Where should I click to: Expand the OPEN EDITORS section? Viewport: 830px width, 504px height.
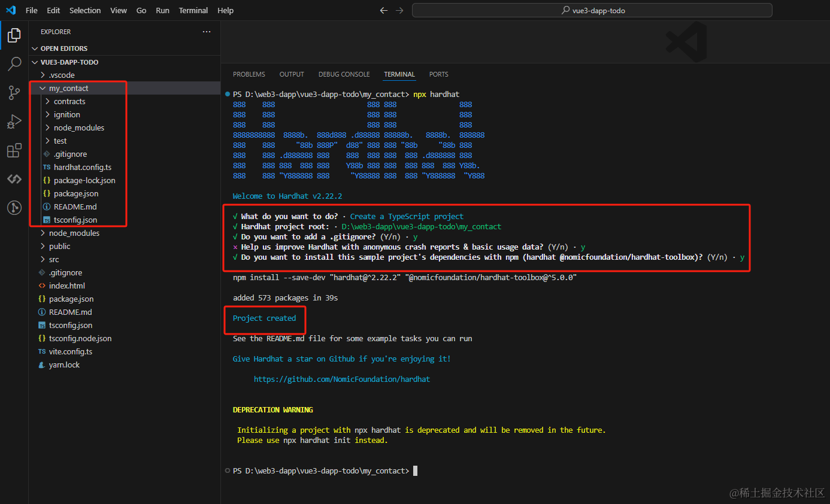pyautogui.click(x=125, y=48)
